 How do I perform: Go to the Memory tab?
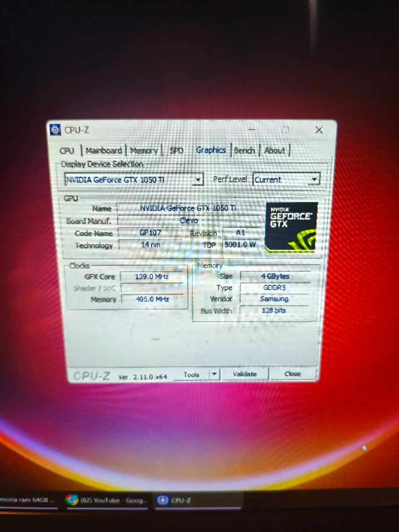click(x=144, y=151)
